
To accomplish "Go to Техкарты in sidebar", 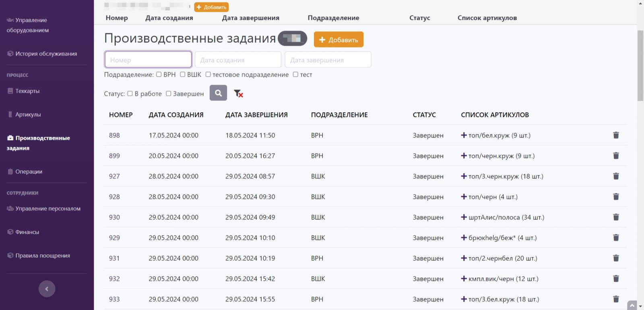I will point(23,91).
